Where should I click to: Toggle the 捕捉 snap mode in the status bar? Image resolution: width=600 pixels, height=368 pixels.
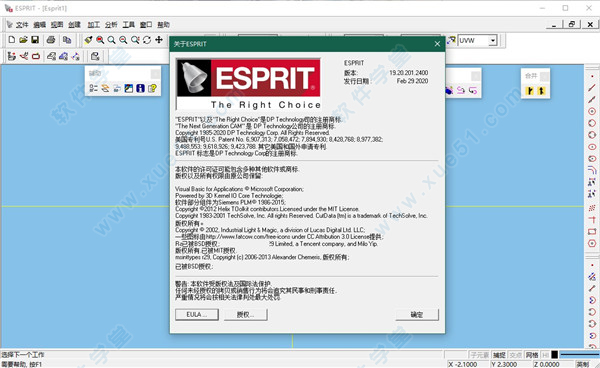499,355
